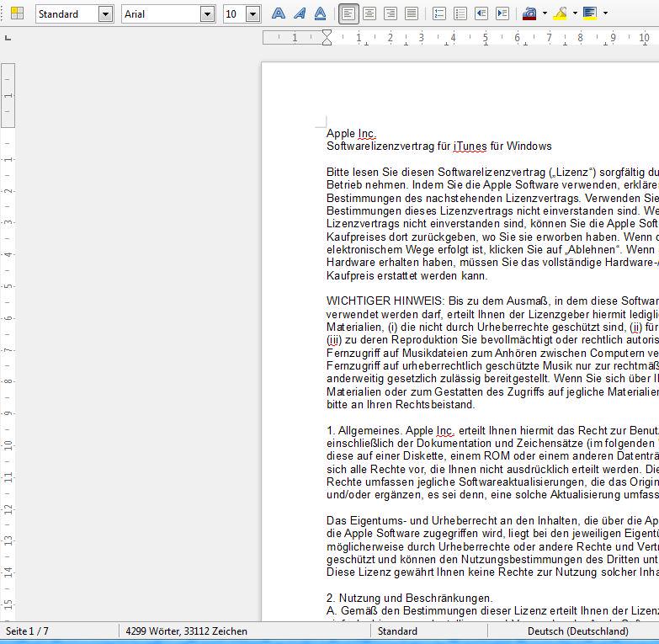The height and width of the screenshot is (644, 659).
Task: Open the font color palette dropdown
Action: (545, 13)
